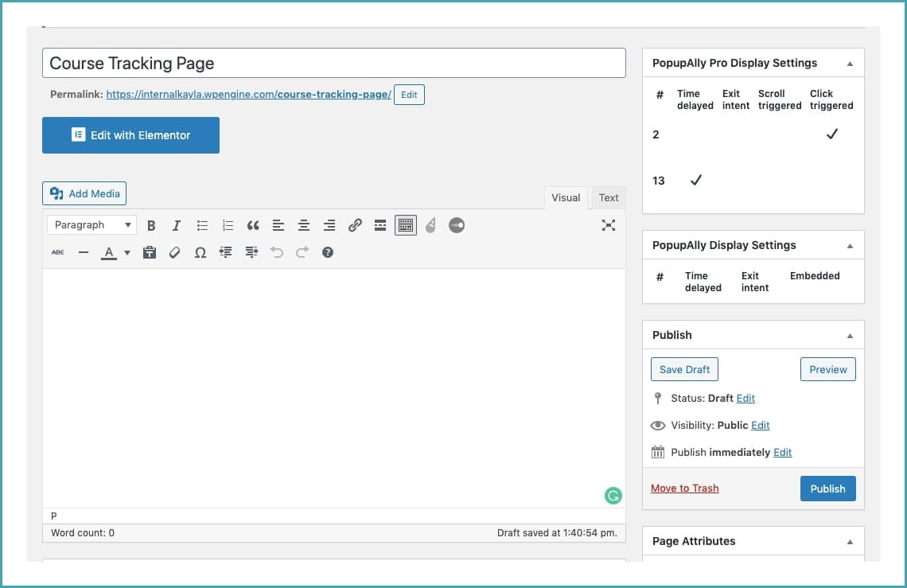Open the text color picker
Viewport: 907px width, 588px height.
pos(107,252)
